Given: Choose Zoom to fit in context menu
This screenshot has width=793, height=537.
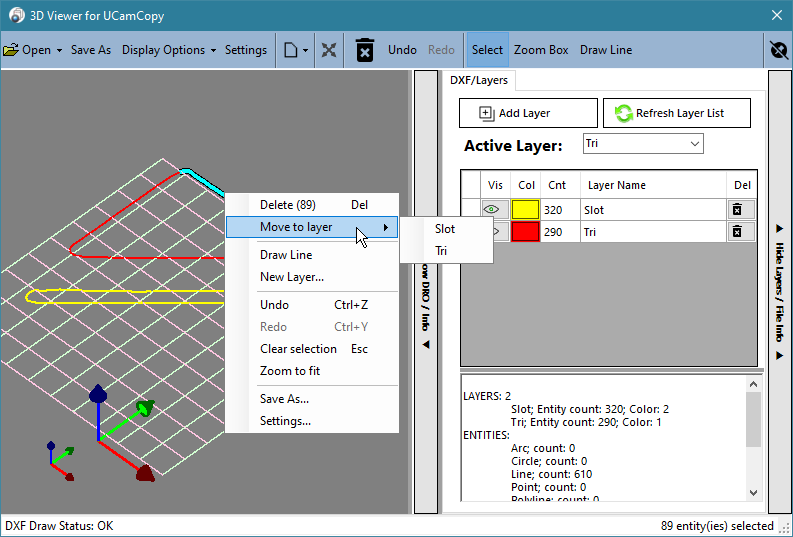Looking at the screenshot, I should [312, 371].
